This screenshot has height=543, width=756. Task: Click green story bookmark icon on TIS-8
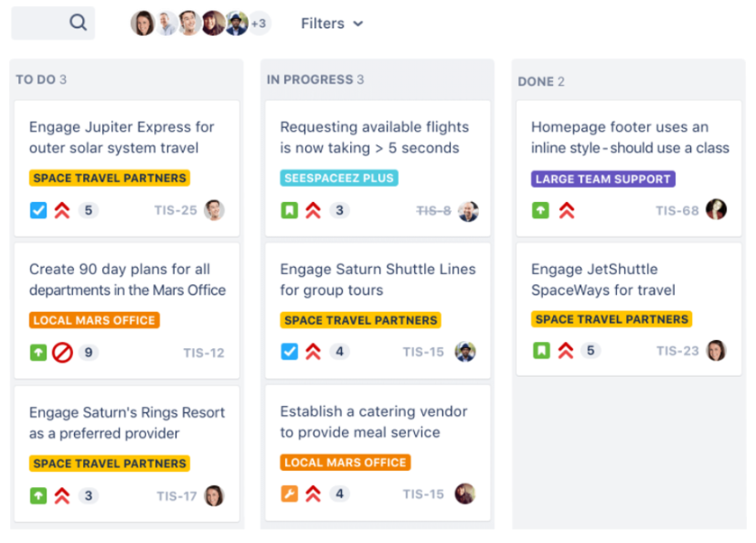point(290,210)
